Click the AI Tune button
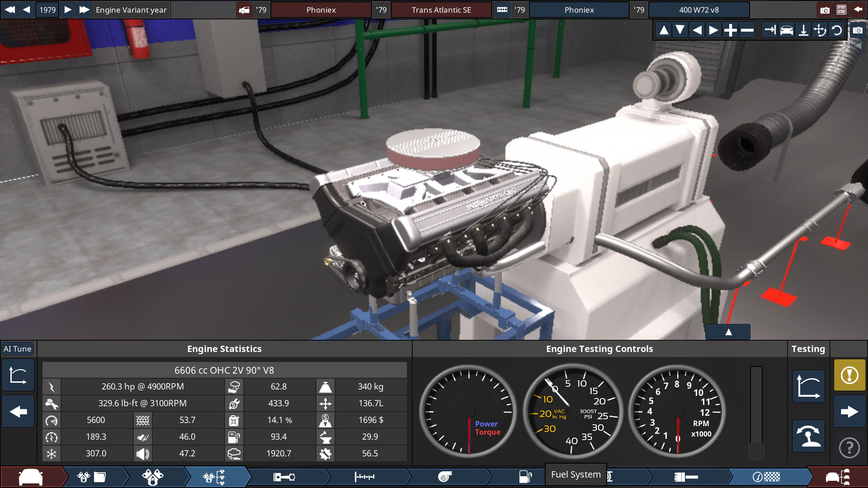 pyautogui.click(x=18, y=349)
